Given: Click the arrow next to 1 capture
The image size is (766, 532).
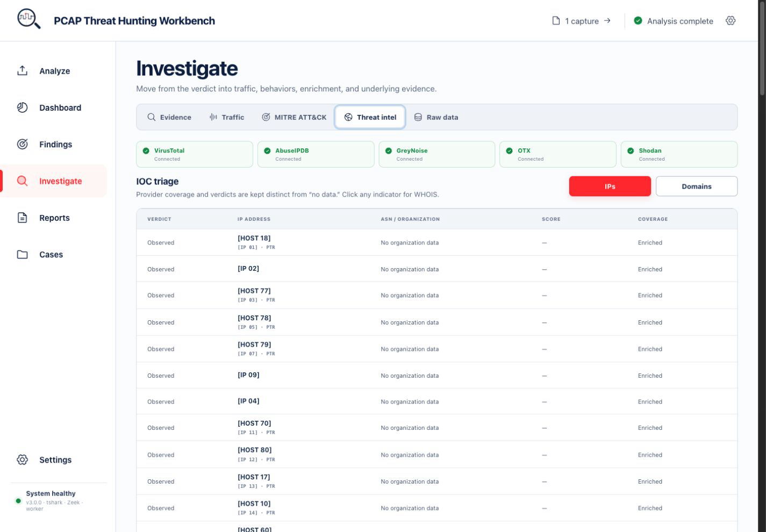Looking at the screenshot, I should pos(607,20).
